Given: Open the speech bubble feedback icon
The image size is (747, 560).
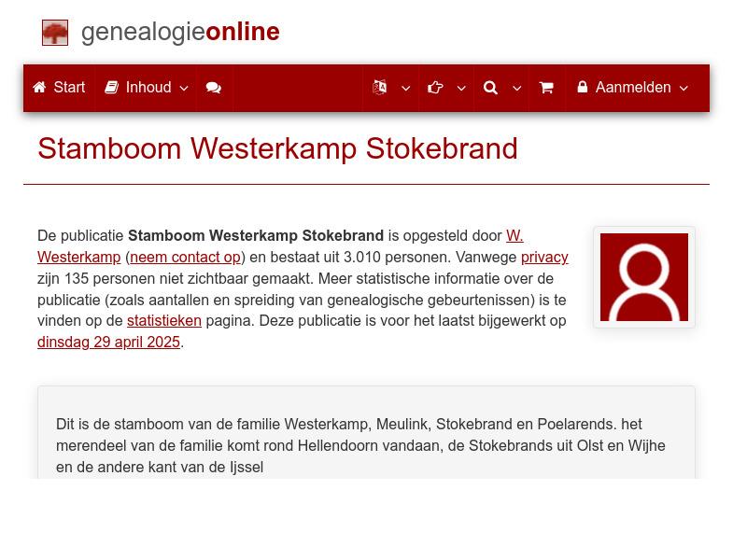Looking at the screenshot, I should coord(214,88).
